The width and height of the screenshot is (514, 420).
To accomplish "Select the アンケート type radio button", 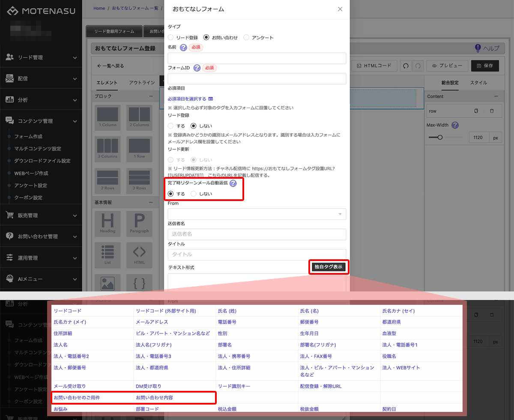I will coord(246,38).
